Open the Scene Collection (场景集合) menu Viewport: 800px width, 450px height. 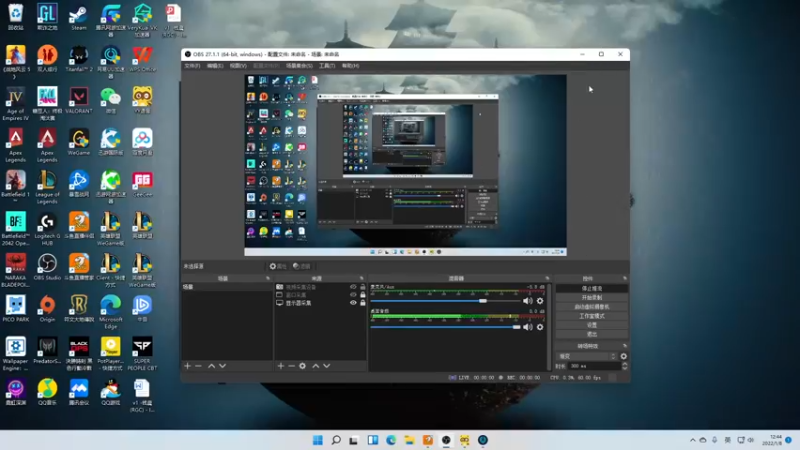(x=299, y=66)
